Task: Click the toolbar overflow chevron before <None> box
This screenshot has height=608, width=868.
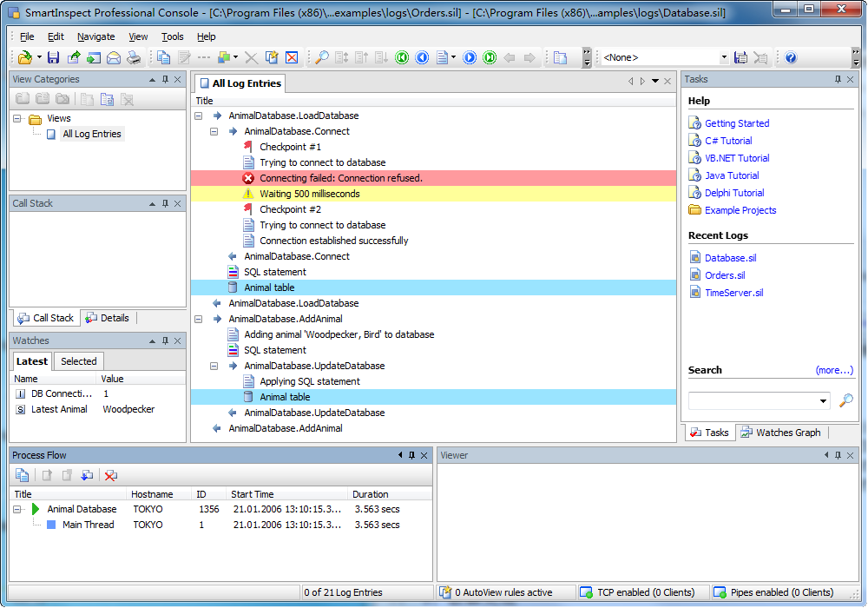Action: click(x=587, y=57)
